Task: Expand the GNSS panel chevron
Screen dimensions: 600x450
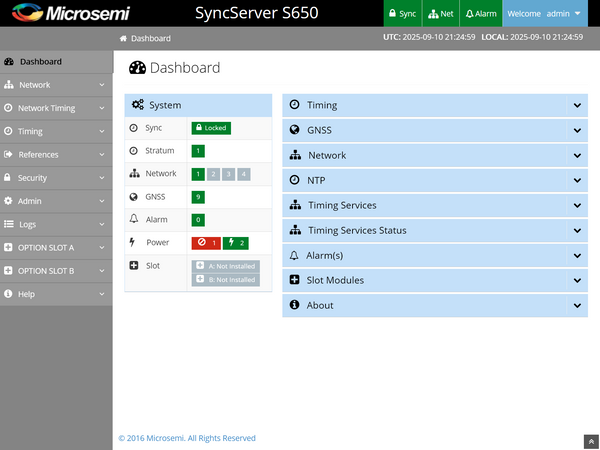Action: coord(577,130)
